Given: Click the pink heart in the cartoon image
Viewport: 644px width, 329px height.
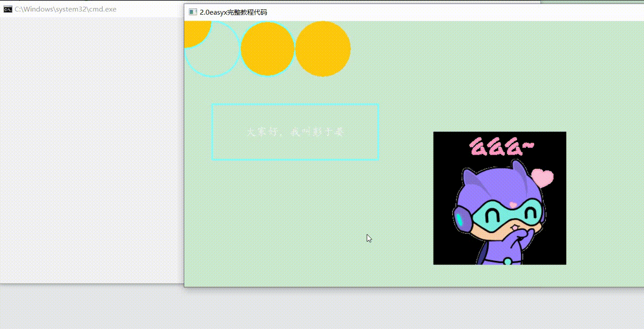Looking at the screenshot, I should [543, 177].
